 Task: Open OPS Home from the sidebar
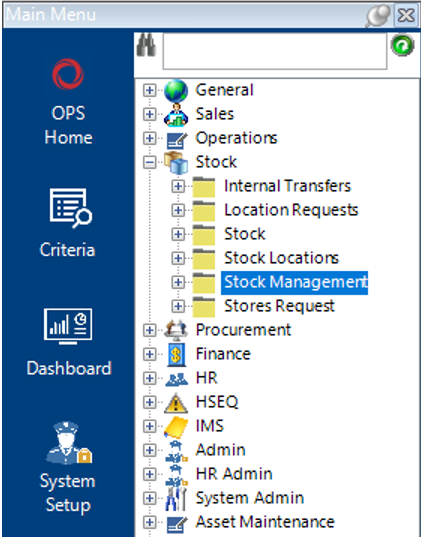68,101
